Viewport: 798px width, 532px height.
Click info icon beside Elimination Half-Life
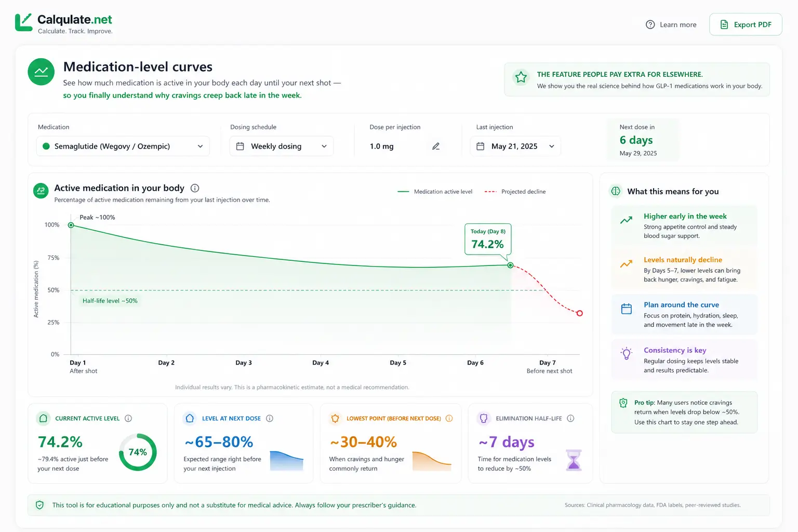pos(570,418)
